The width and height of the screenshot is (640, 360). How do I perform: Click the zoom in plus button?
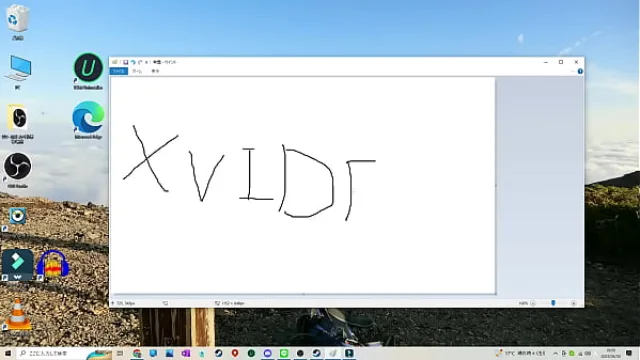pos(573,303)
